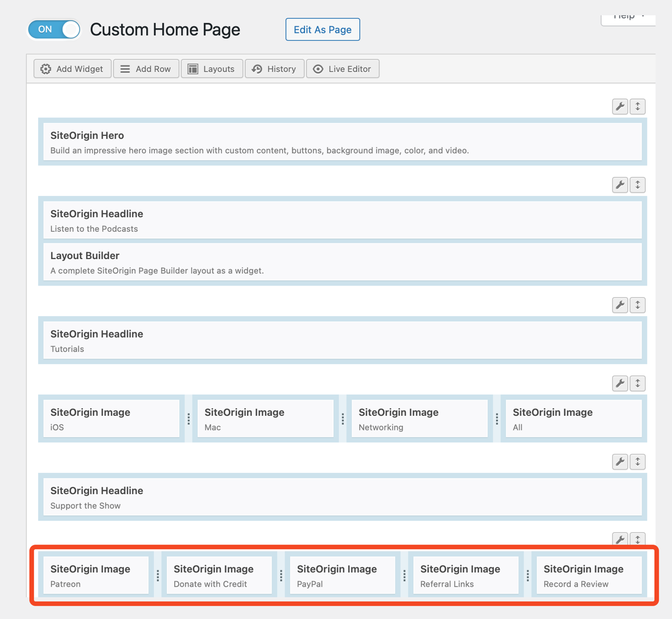This screenshot has height=619, width=672.
Task: Click move handle above Support the Show row
Action: 638,462
